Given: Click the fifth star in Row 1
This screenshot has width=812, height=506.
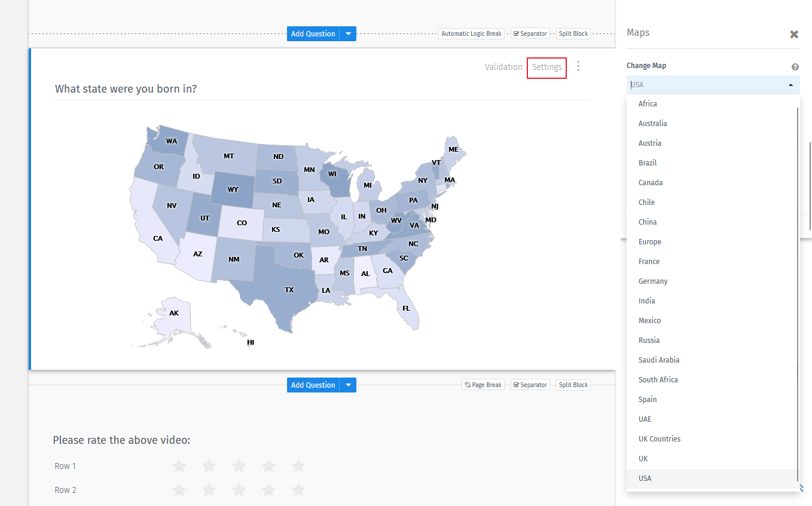Looking at the screenshot, I should tap(298, 466).
